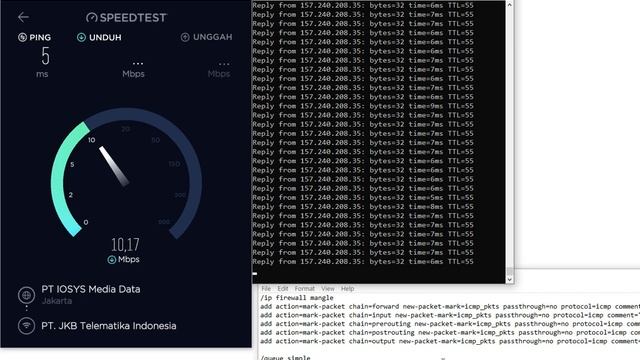
Task: Click the time=9ms ping reply line
Action: (363, 106)
